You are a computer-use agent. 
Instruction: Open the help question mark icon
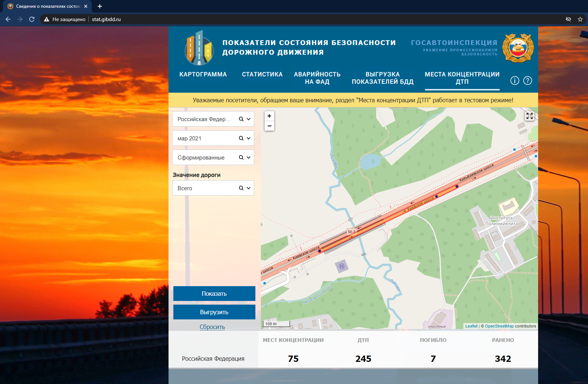tap(528, 80)
